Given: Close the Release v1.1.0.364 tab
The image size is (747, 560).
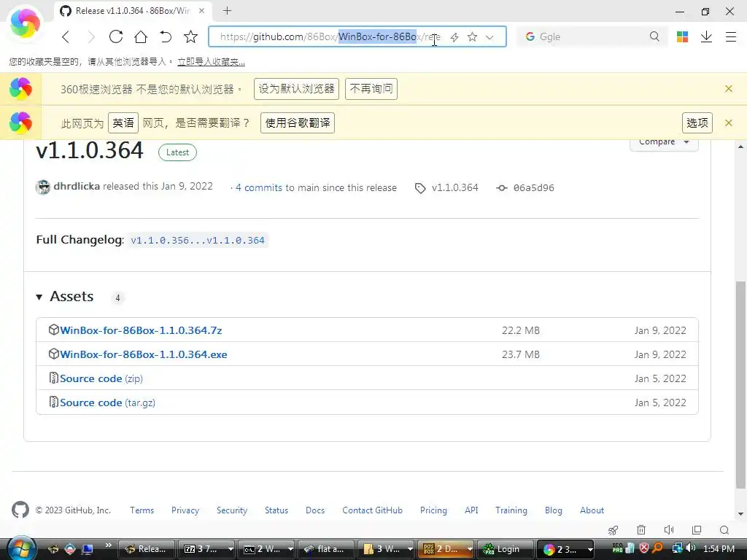Looking at the screenshot, I should pyautogui.click(x=202, y=10).
